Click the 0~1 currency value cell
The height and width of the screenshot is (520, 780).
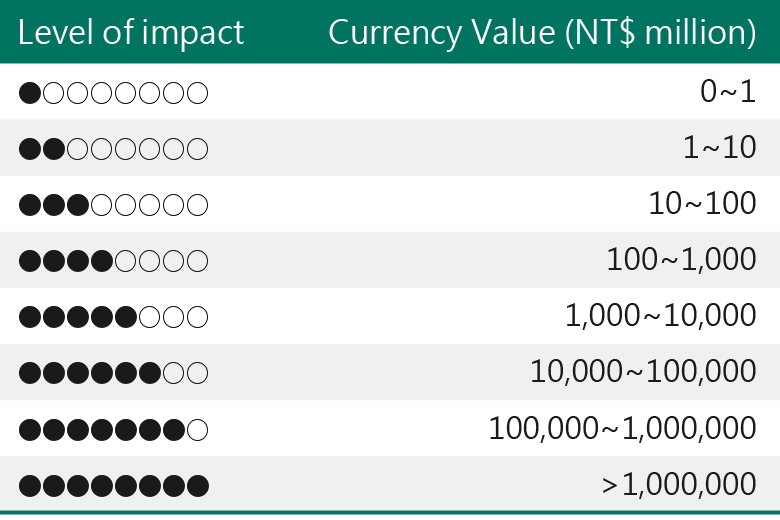click(728, 92)
